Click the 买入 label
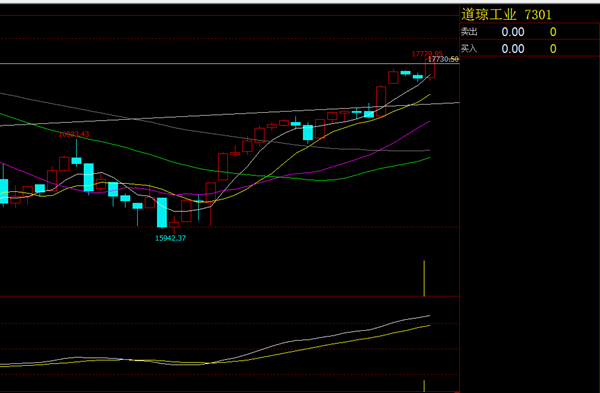The height and width of the screenshot is (393, 600). pos(469,49)
